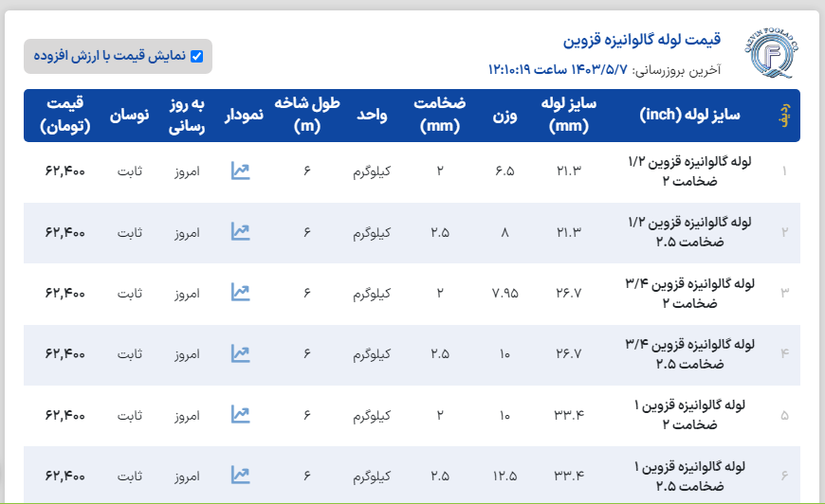Open لوله گالوانیزه قزوین 1 ضخامت 2 link
Screen dimensions: 825x504
coord(691,414)
